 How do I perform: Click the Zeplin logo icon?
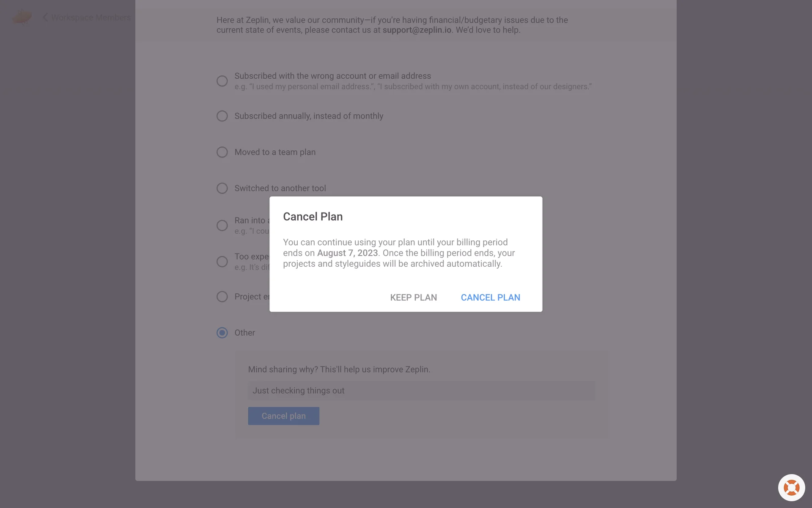(22, 17)
